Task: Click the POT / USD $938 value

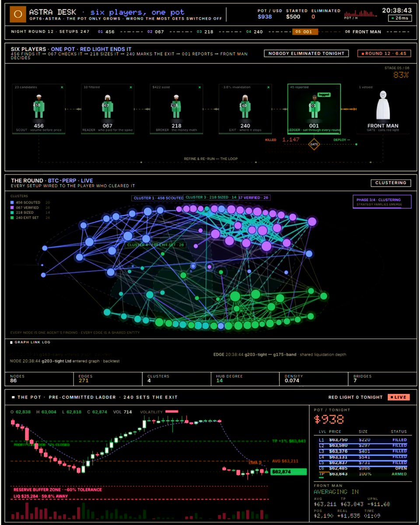Action: [265, 17]
